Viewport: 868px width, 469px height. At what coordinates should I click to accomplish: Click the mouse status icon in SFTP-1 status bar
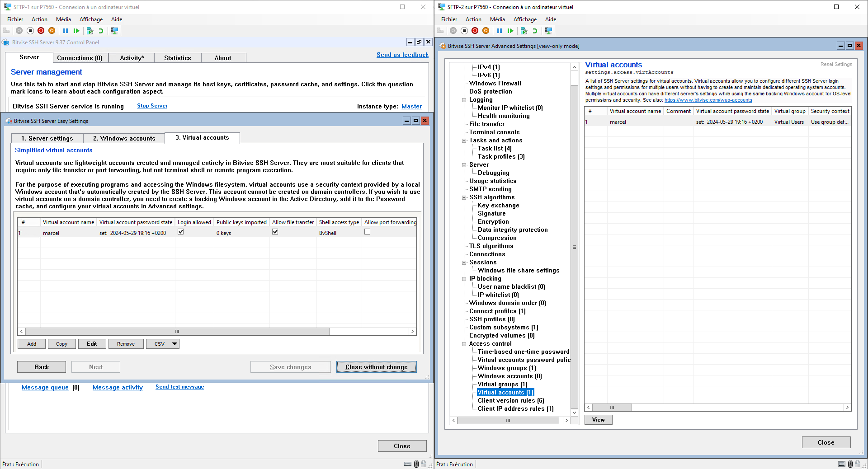(x=416, y=464)
